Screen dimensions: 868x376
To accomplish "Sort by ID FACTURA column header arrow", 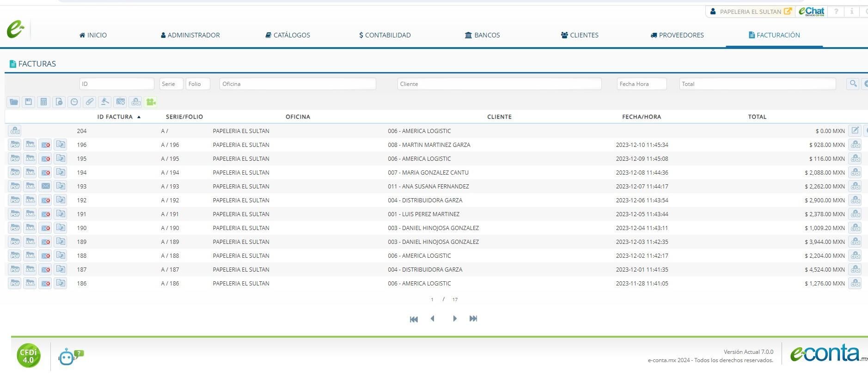I will pyautogui.click(x=139, y=117).
